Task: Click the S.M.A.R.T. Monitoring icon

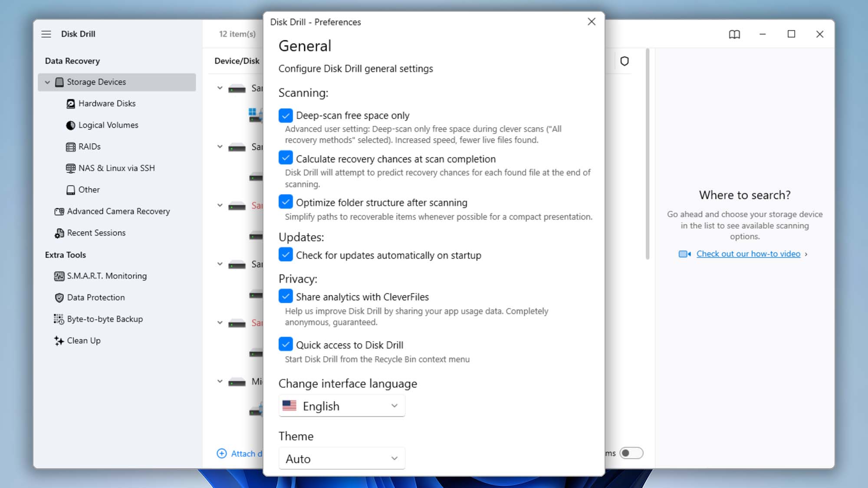Action: [x=59, y=276]
